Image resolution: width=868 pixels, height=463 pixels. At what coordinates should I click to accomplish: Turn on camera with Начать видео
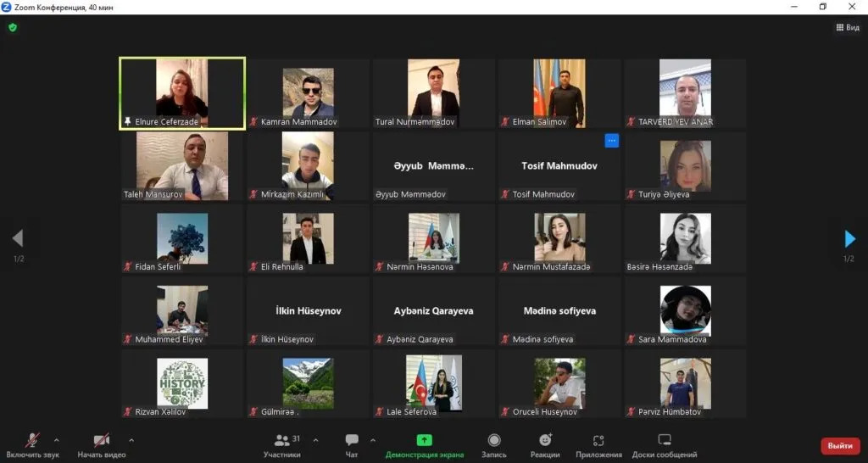[102, 446]
